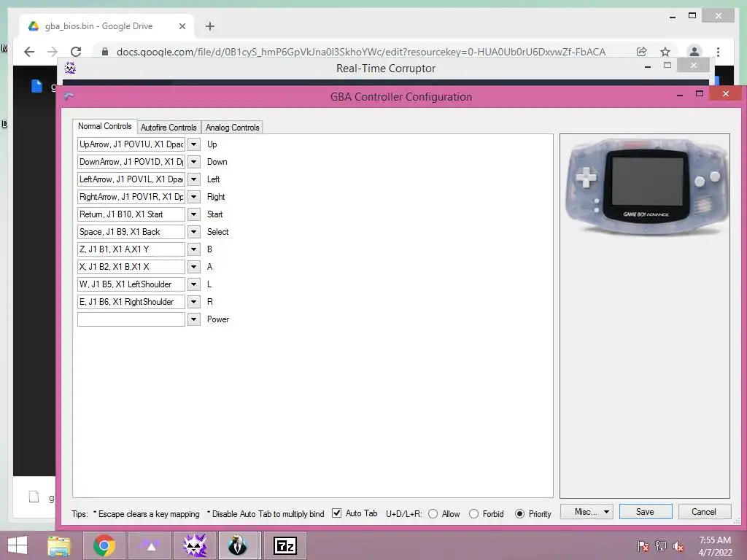Cancel the controller configuration dialog

tap(704, 512)
